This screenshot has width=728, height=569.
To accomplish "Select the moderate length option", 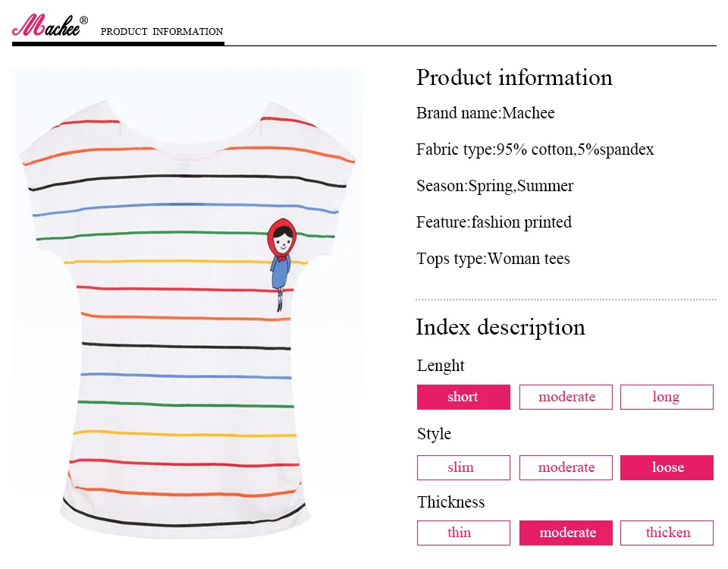I will pos(566,397).
